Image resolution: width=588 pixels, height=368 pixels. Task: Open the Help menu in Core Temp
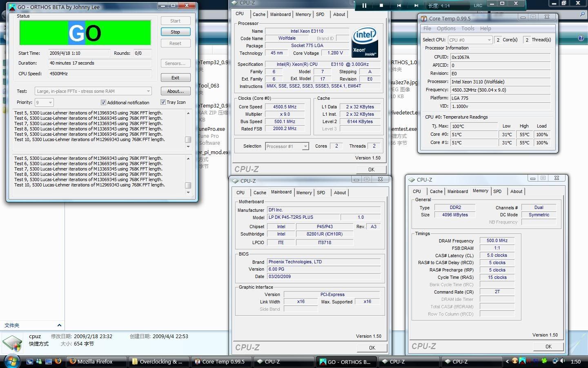coord(486,29)
